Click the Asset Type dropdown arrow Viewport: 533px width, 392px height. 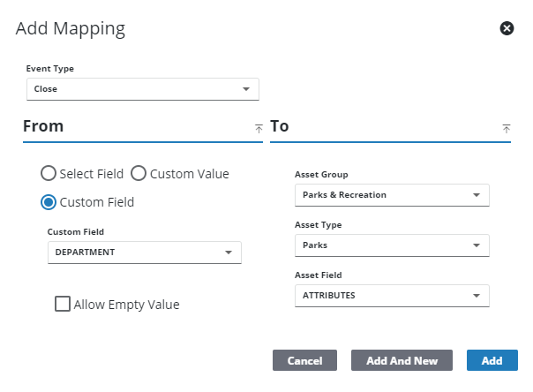(476, 245)
